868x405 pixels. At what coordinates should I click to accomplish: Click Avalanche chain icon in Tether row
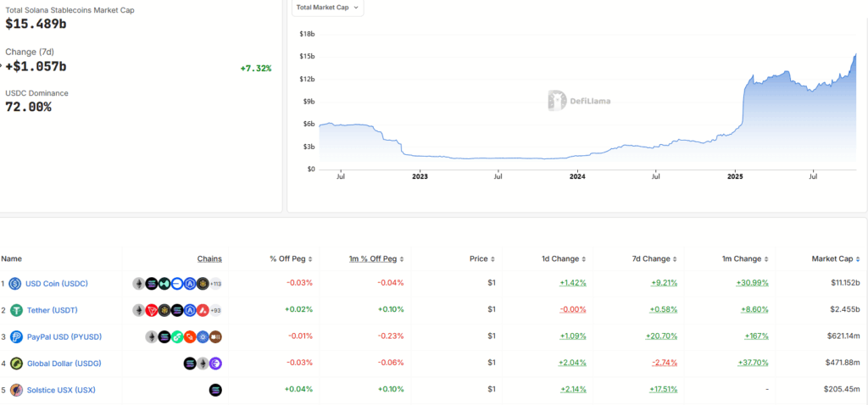(x=203, y=310)
